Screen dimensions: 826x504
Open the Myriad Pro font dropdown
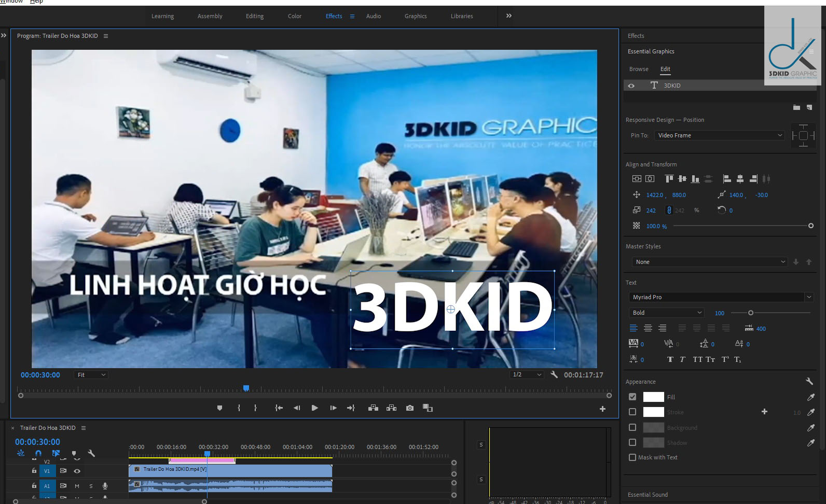pos(720,297)
